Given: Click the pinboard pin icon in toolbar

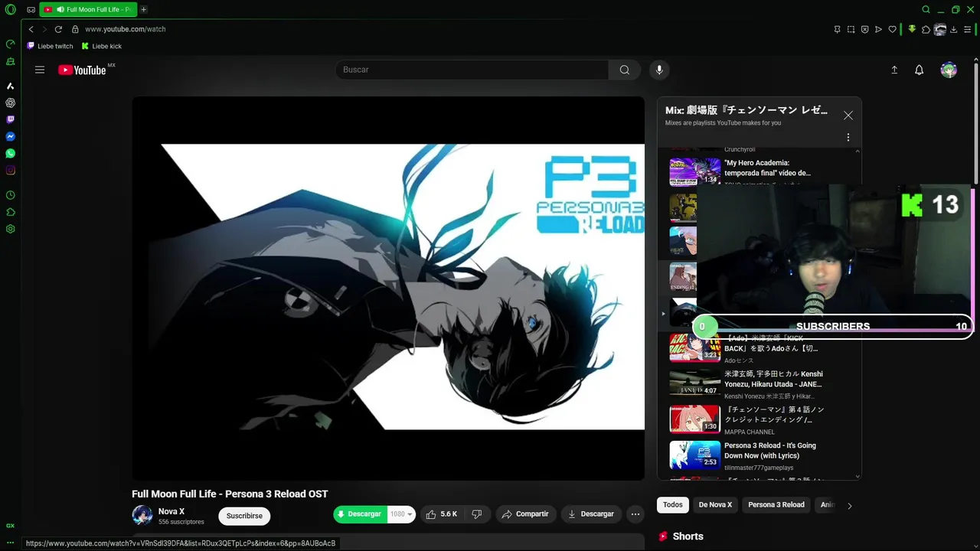Looking at the screenshot, I should [x=837, y=29].
